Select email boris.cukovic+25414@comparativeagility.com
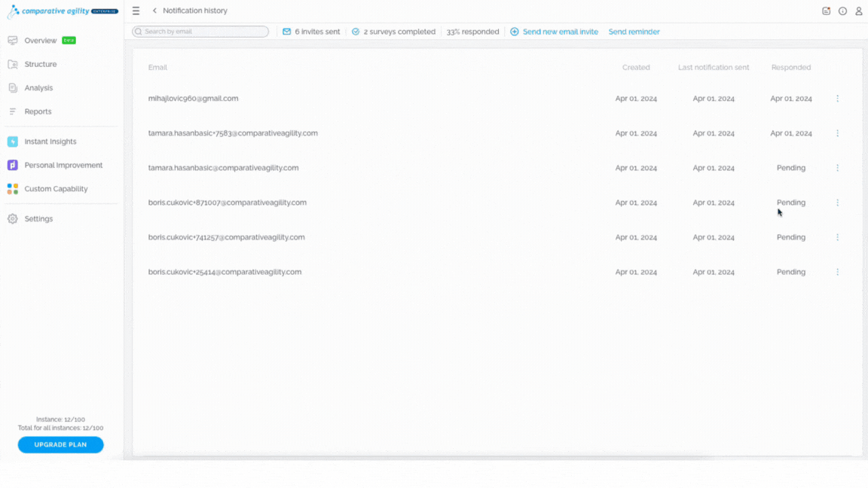Screen dimensions: 868x488 pyautogui.click(x=225, y=272)
